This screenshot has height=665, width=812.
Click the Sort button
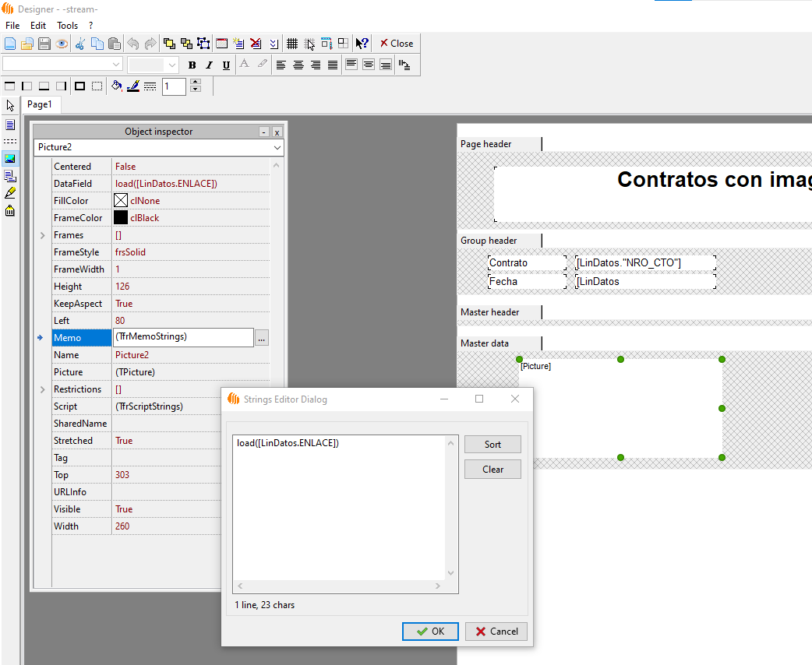tap(492, 445)
